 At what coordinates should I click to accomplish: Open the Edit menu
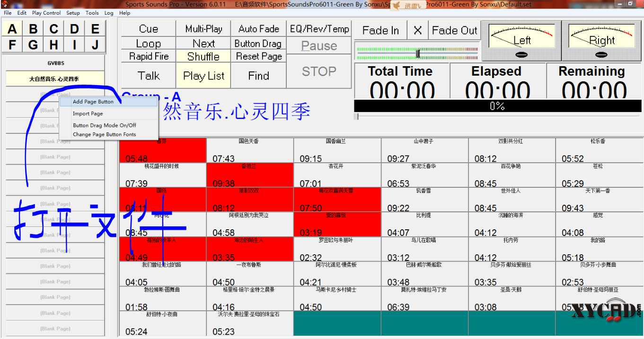point(22,13)
